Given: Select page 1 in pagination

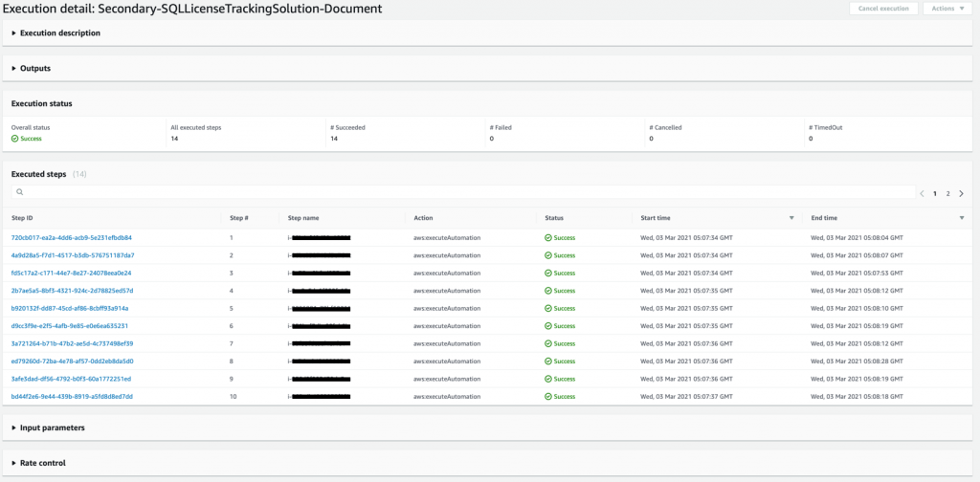Looking at the screenshot, I should 935,193.
